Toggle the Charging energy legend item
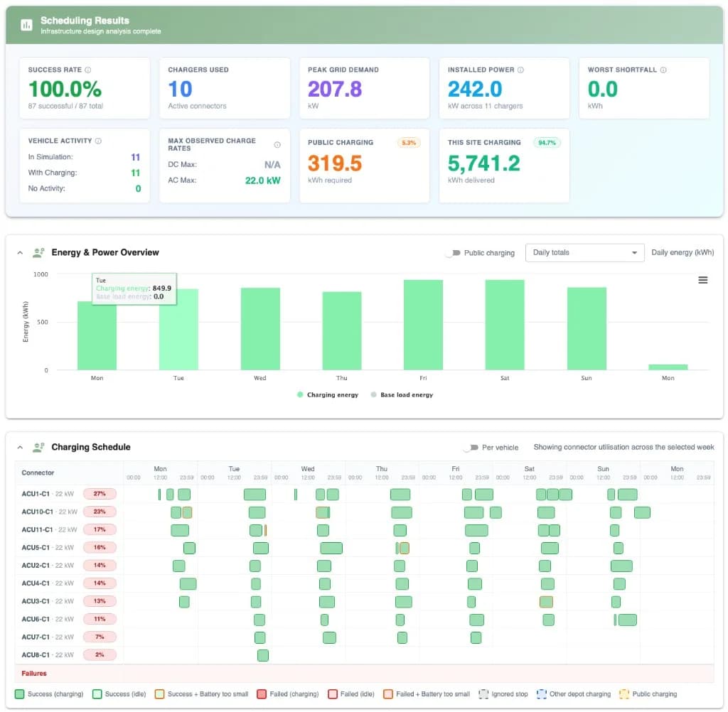The width and height of the screenshot is (728, 712). (328, 395)
